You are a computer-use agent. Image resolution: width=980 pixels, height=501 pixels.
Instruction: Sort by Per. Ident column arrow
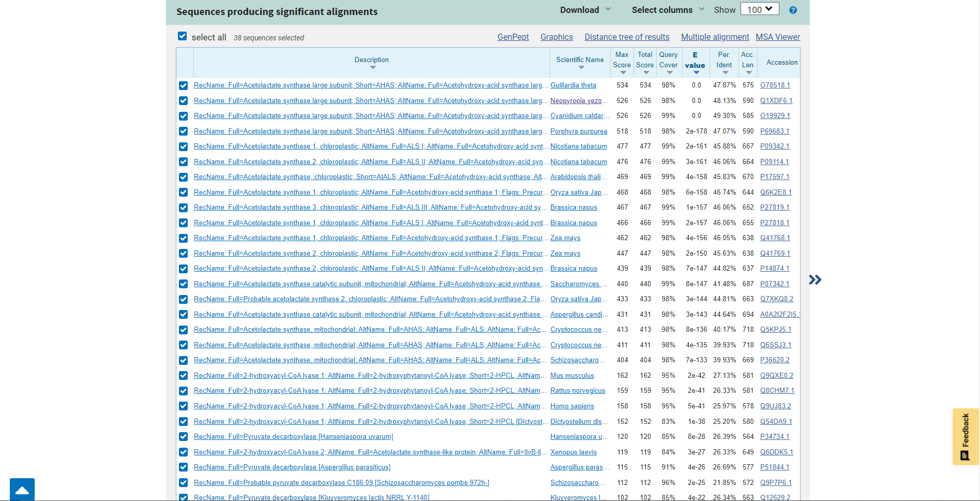(725, 72)
